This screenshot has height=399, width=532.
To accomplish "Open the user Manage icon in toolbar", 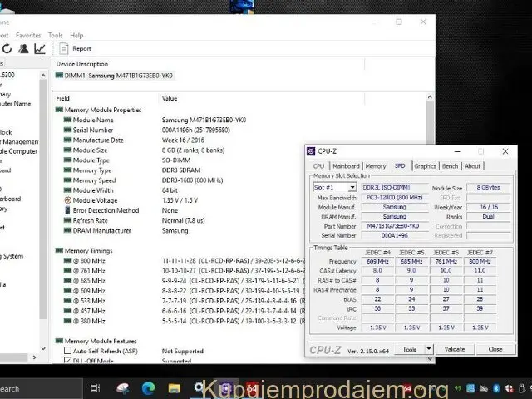I will pyautogui.click(x=24, y=48).
